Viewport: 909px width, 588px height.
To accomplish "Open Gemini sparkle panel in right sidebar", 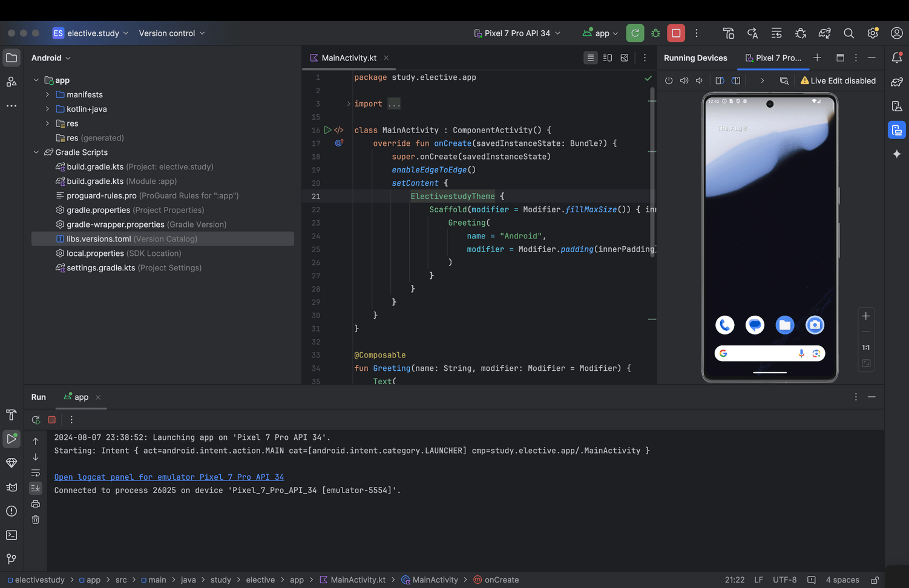I will [896, 154].
